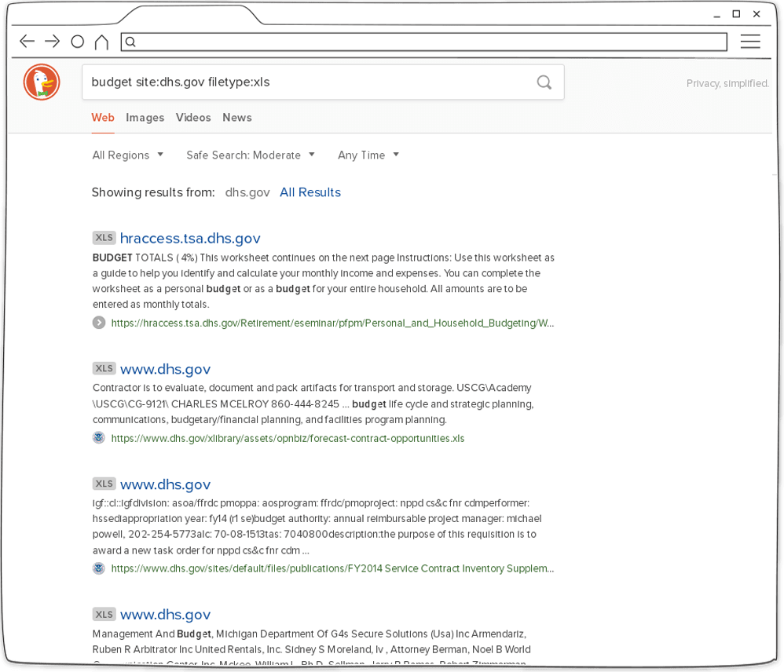Screen dimensions: 784x672
Task: Switch to the Videos tab
Action: point(193,118)
